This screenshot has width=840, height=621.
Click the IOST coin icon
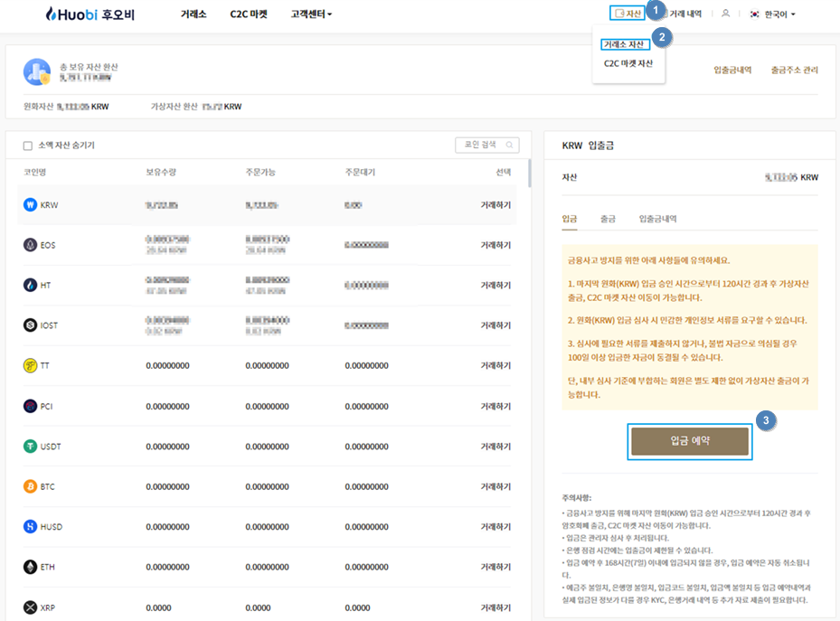(31, 325)
